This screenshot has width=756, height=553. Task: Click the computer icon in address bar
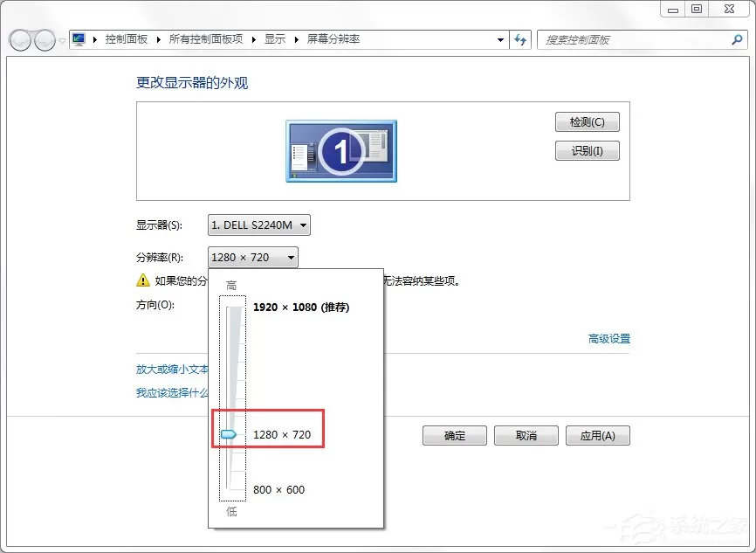[x=79, y=39]
